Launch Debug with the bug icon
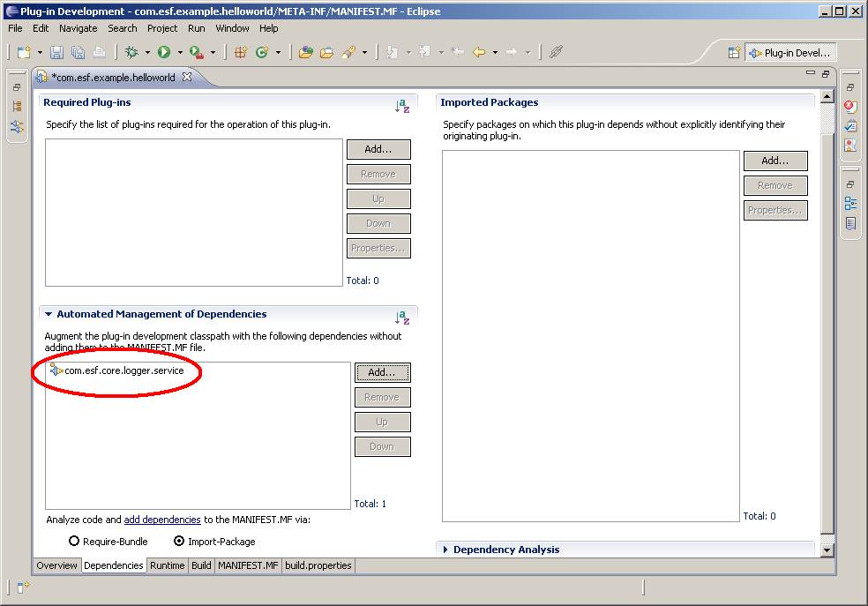 (131, 52)
